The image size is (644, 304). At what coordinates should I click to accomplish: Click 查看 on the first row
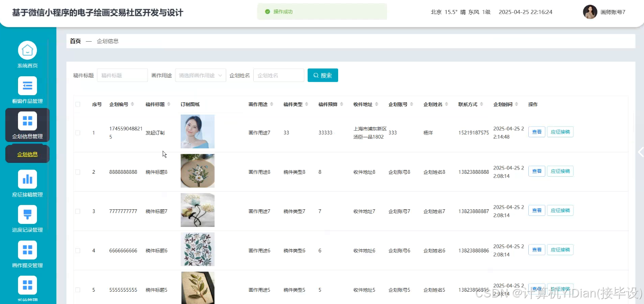(536, 132)
